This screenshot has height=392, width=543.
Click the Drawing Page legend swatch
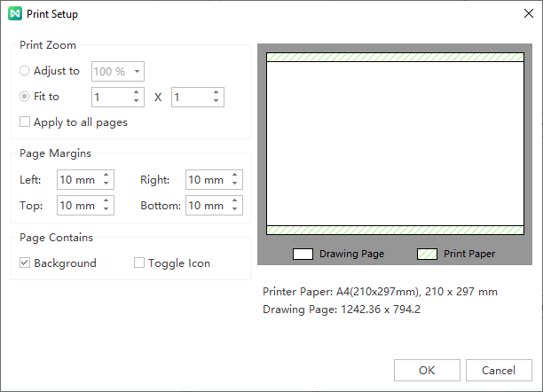click(x=303, y=254)
